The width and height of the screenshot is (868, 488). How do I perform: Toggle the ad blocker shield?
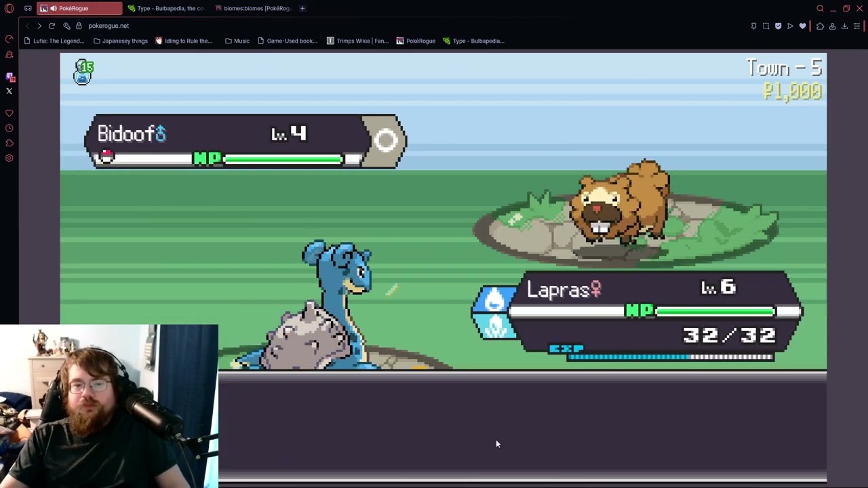[x=778, y=26]
